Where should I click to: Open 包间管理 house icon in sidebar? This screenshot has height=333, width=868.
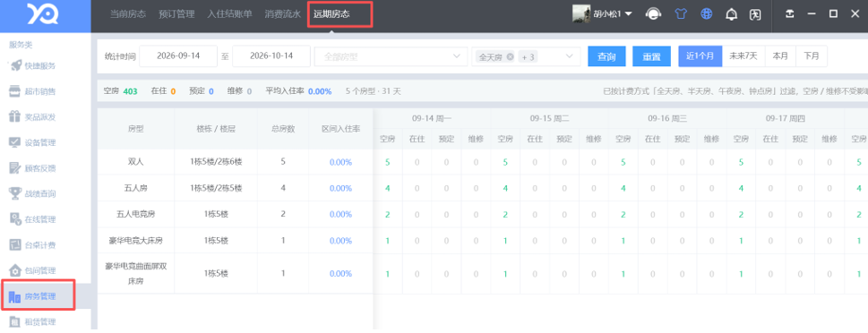tap(15, 270)
